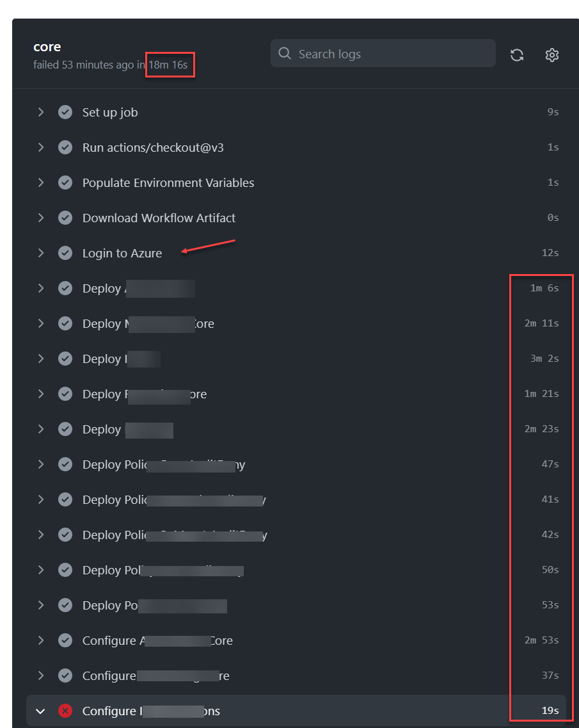The image size is (579, 728).
Task: Open the log settings gear icon
Action: (x=551, y=54)
